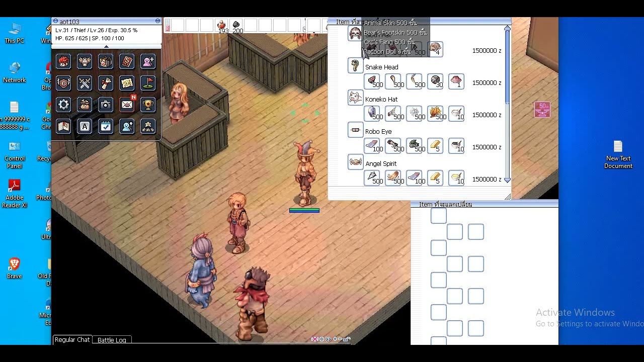Click the Snake Head item name

[x=381, y=67]
